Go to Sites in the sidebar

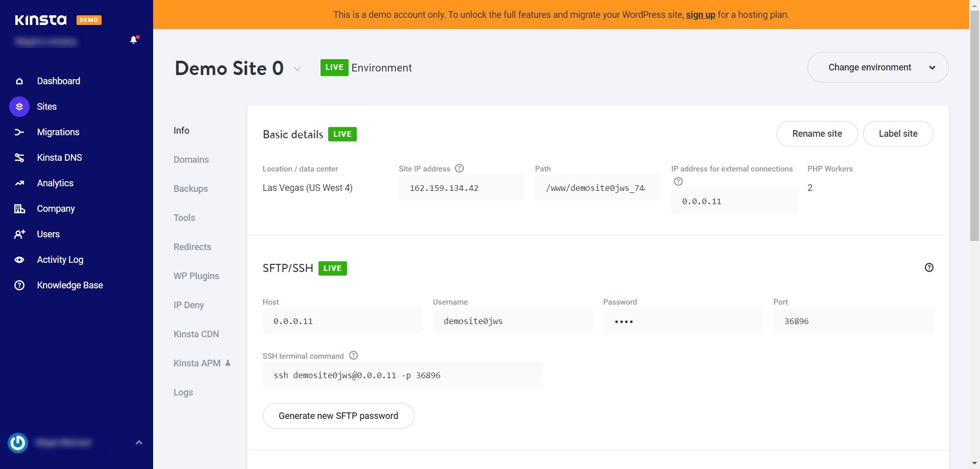[47, 107]
